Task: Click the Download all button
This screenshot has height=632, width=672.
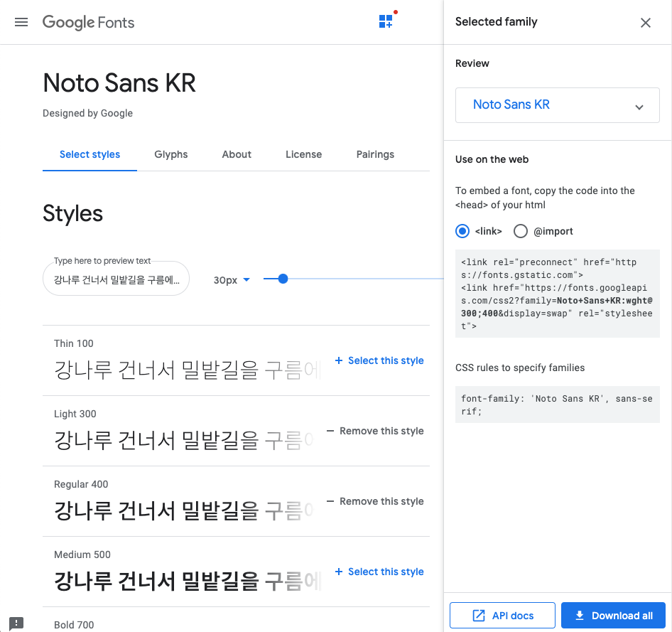Action: tap(613, 615)
